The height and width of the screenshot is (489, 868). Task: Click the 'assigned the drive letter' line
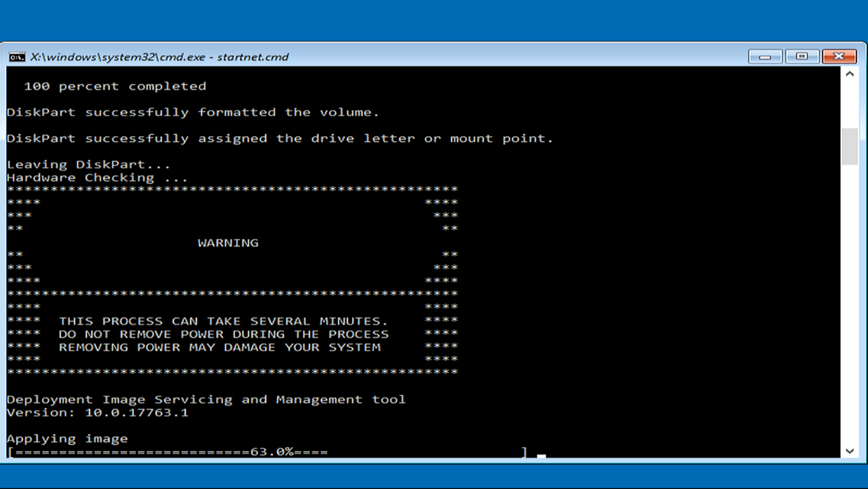[280, 138]
